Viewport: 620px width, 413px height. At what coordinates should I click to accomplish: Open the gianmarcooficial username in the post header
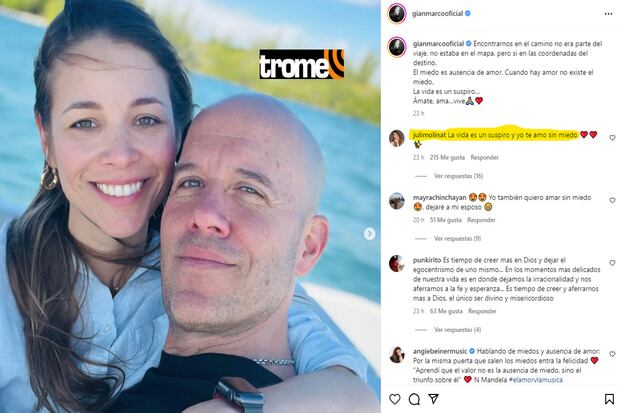click(x=437, y=13)
